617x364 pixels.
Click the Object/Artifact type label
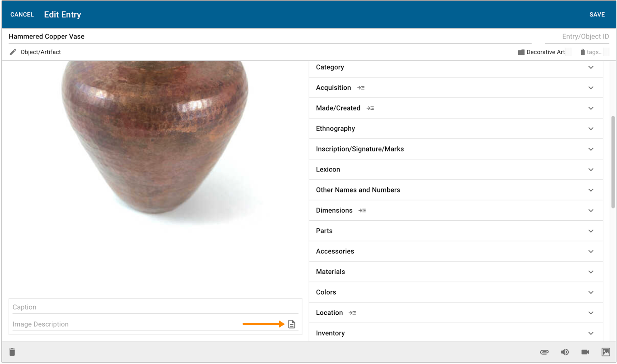(40, 52)
